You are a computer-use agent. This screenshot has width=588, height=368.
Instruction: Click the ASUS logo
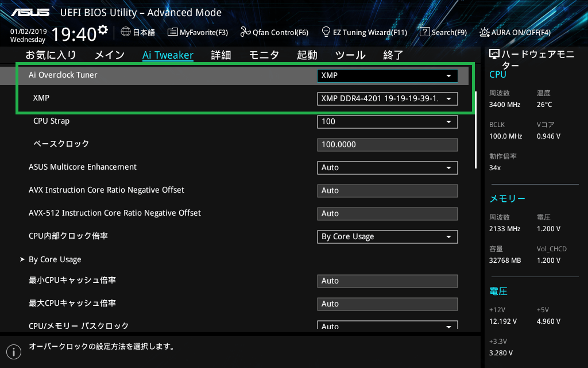[x=30, y=13]
